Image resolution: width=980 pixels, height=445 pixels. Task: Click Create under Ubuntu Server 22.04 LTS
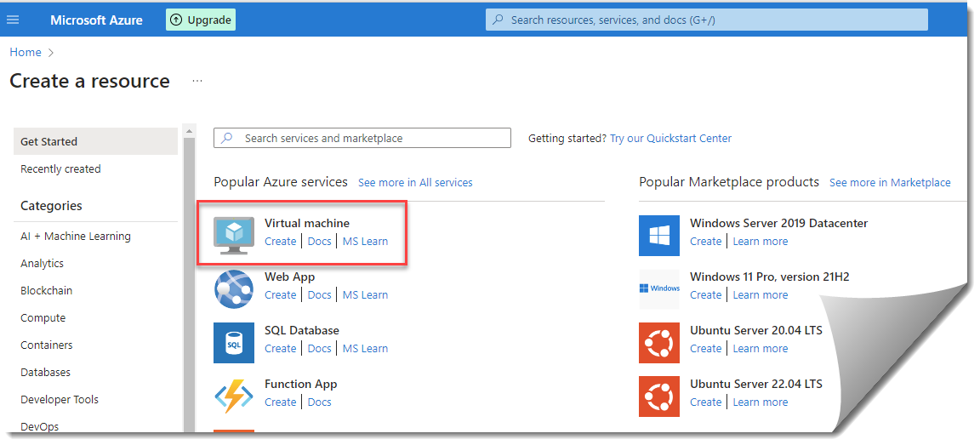[705, 402]
